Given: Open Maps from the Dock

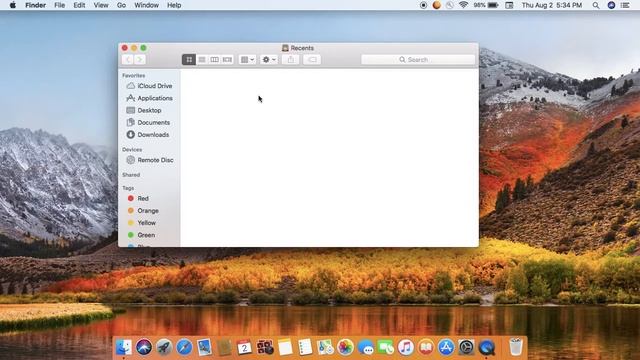Looking at the screenshot, I should coord(325,347).
